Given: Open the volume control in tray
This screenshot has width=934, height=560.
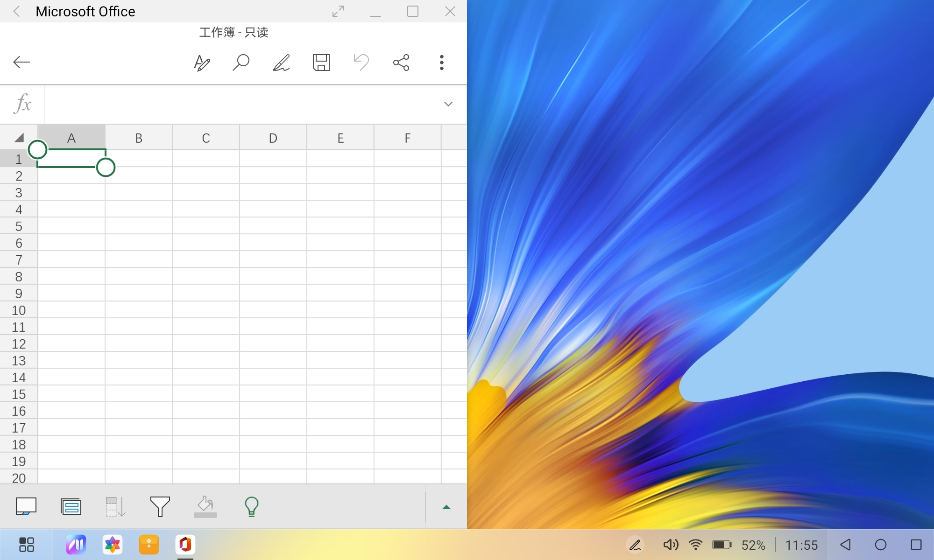Looking at the screenshot, I should coord(671,545).
